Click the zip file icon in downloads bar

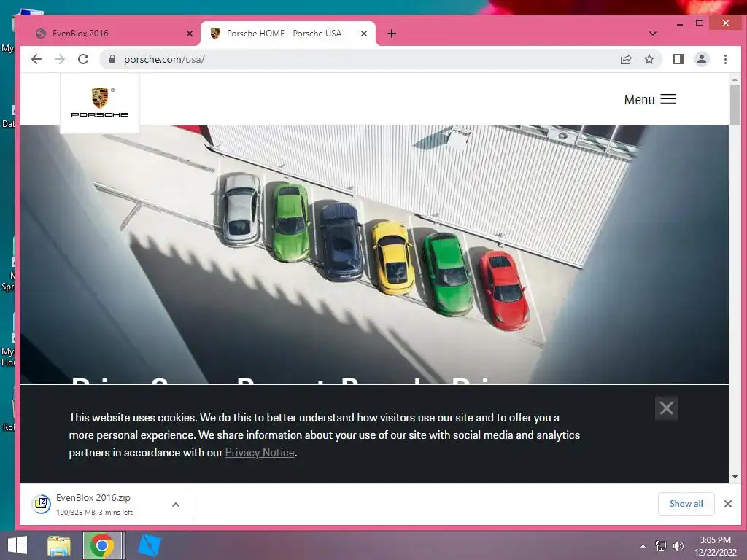click(42, 504)
